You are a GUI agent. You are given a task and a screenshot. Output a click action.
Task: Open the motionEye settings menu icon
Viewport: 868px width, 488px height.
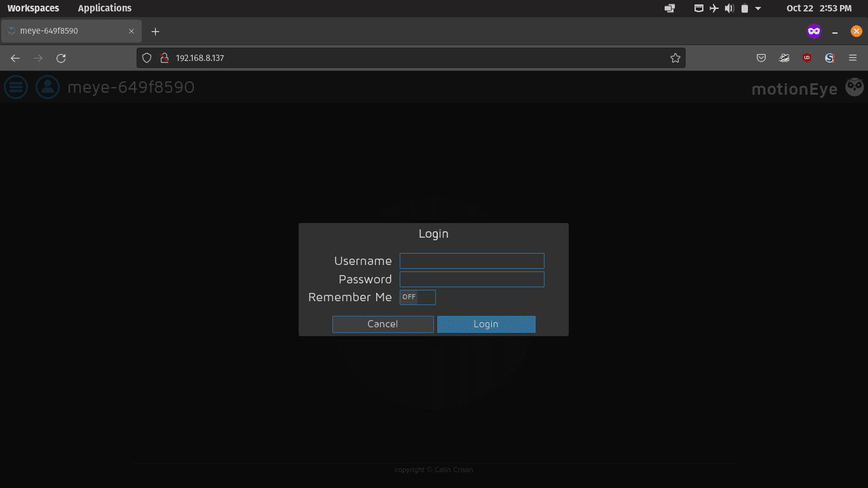tap(15, 87)
